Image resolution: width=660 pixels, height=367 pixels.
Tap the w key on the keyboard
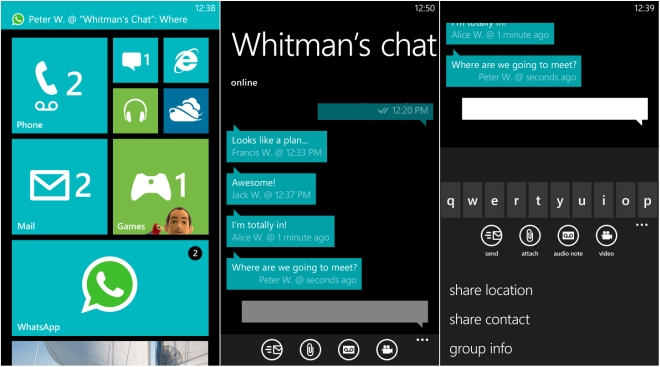pos(472,200)
